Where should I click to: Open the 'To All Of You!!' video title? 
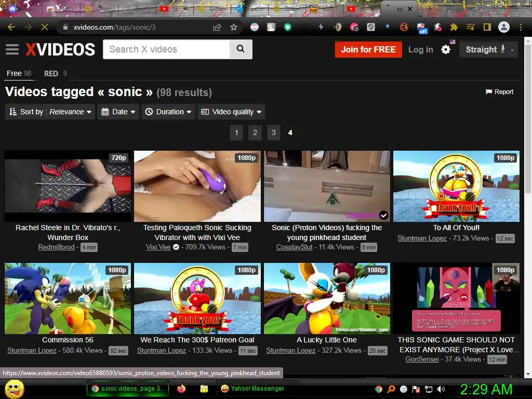tap(456, 228)
